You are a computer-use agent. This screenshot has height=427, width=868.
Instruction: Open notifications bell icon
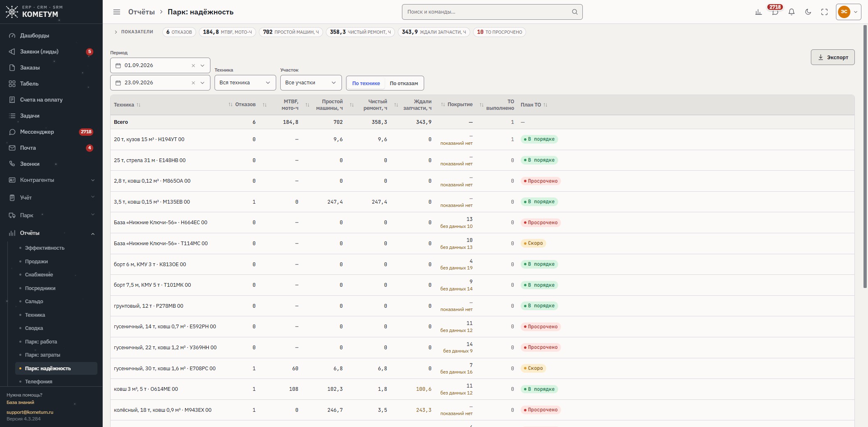(x=791, y=12)
